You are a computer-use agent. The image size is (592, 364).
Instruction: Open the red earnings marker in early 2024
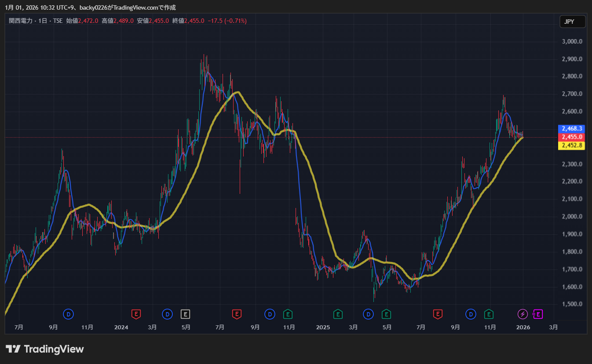[137, 314]
